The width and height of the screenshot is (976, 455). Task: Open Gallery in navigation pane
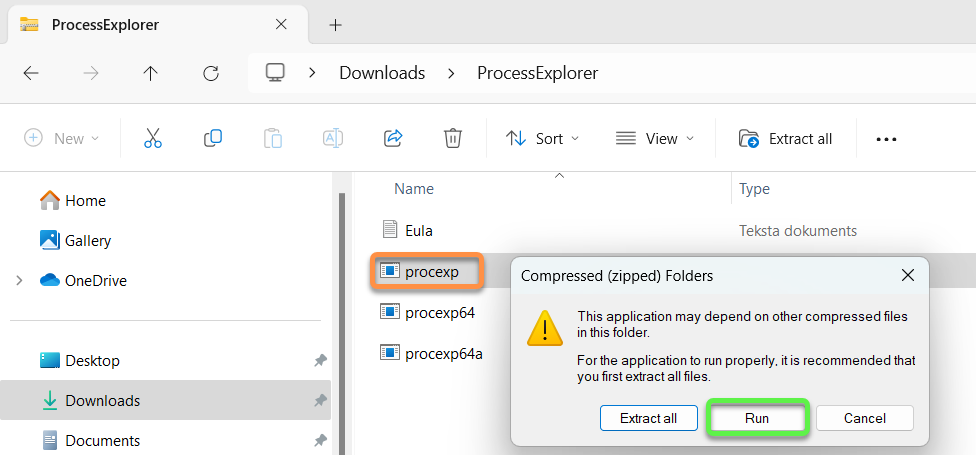pyautogui.click(x=88, y=240)
